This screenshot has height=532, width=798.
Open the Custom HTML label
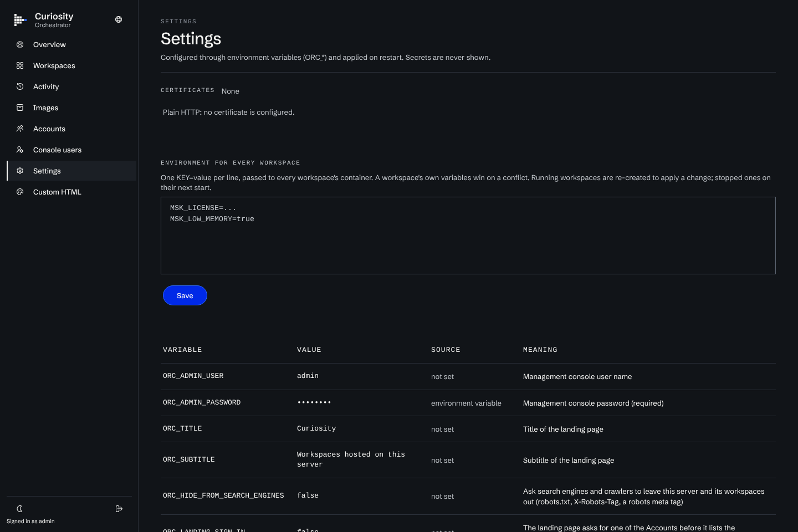pos(57,192)
